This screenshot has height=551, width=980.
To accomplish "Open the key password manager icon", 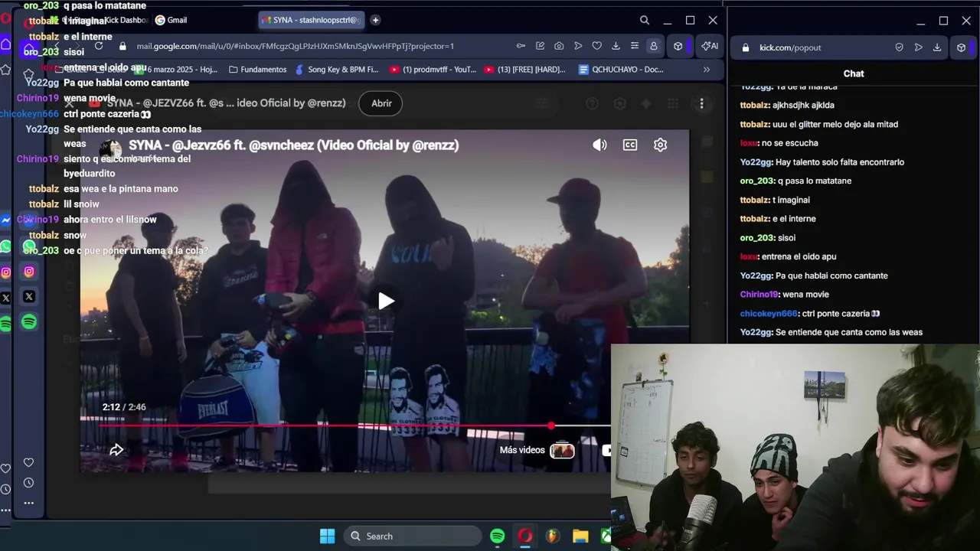I will pyautogui.click(x=521, y=46).
